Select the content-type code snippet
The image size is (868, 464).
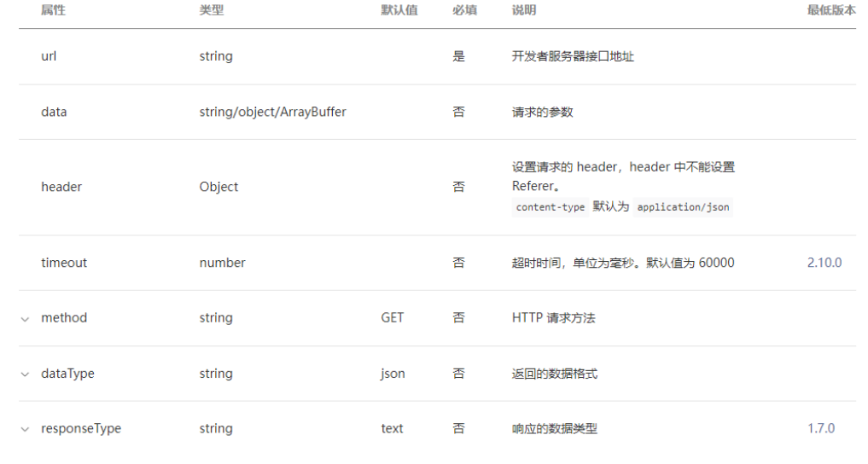pos(551,207)
